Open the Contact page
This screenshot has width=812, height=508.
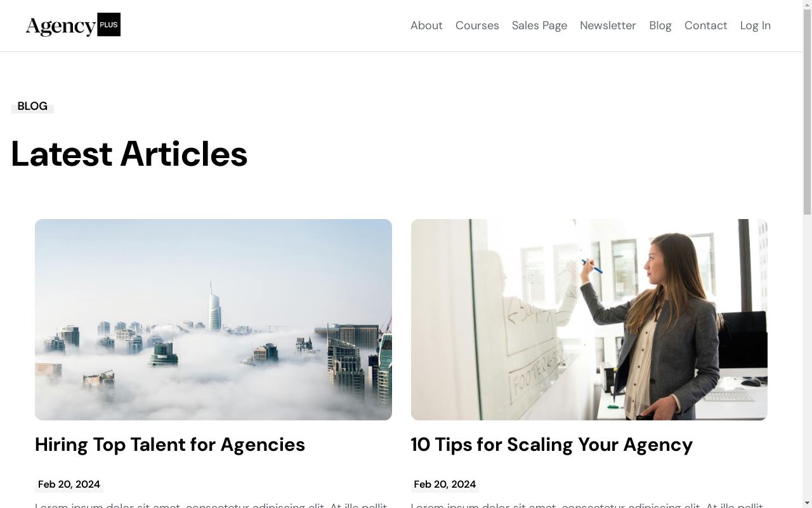pos(705,25)
